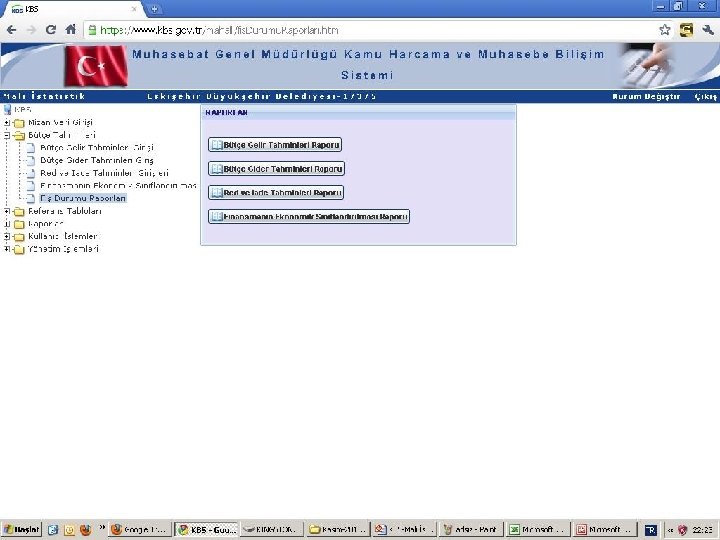Switch to the Google Firefox taskbar window
Viewport: 720px width, 540px height.
[140, 529]
